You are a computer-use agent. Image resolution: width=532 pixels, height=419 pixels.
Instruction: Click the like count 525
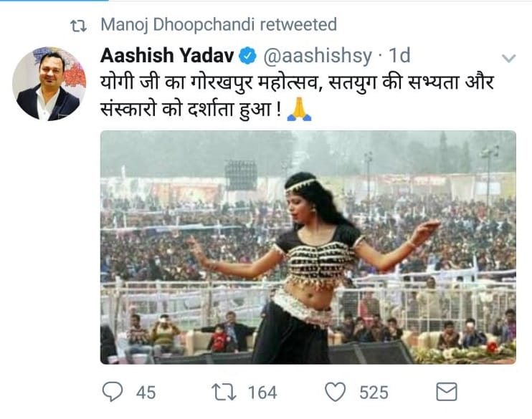click(374, 392)
